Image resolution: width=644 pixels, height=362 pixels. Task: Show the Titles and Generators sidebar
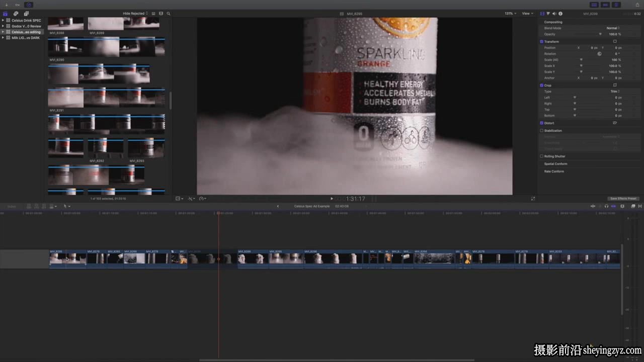click(x=26, y=14)
